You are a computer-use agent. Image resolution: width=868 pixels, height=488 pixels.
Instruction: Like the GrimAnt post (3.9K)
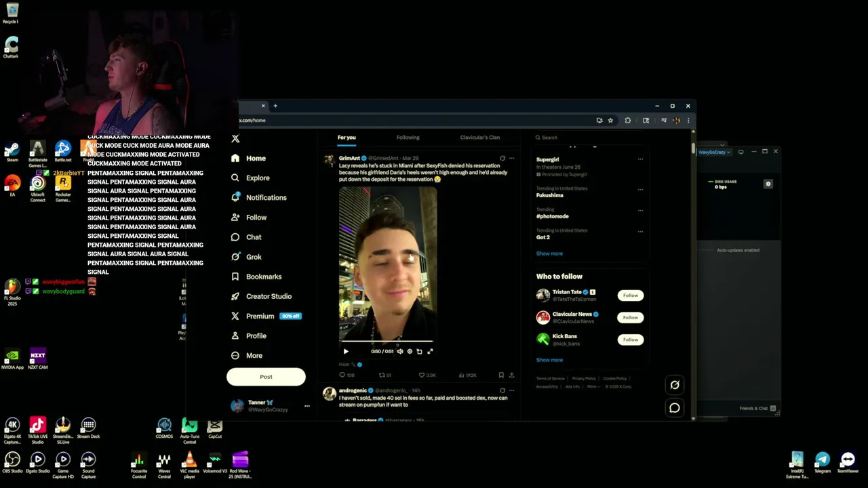pyautogui.click(x=427, y=375)
